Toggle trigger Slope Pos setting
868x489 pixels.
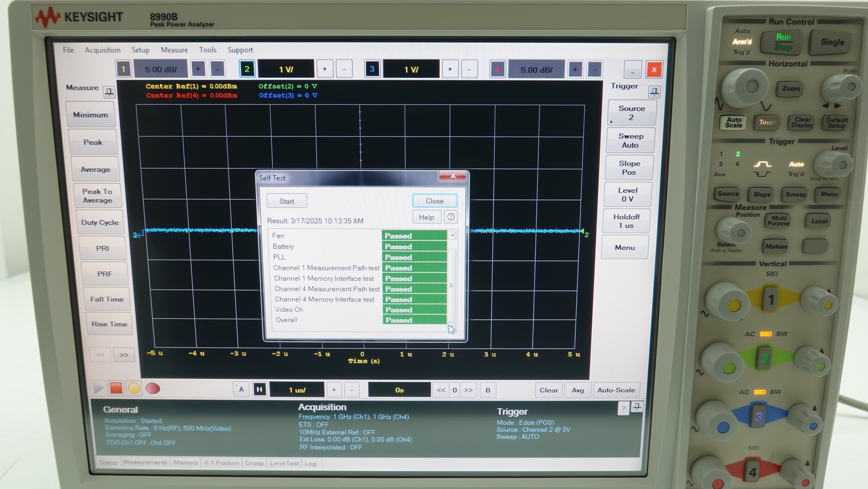[x=629, y=168]
